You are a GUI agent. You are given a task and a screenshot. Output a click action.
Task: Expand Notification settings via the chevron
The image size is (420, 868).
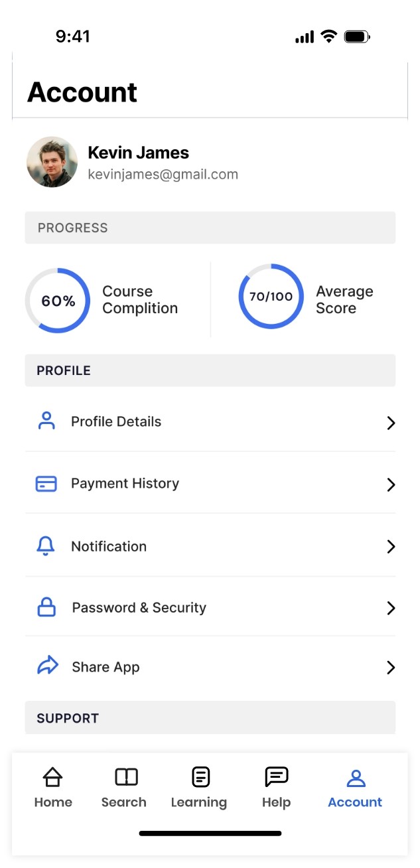[391, 547]
